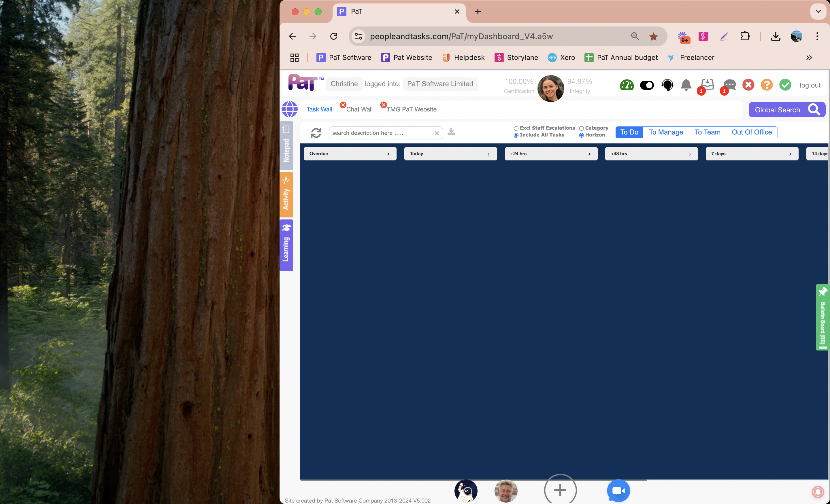Viewport: 830px width, 504px height.
Task: Select Excl Staff Escalations radio button
Action: pyautogui.click(x=516, y=128)
